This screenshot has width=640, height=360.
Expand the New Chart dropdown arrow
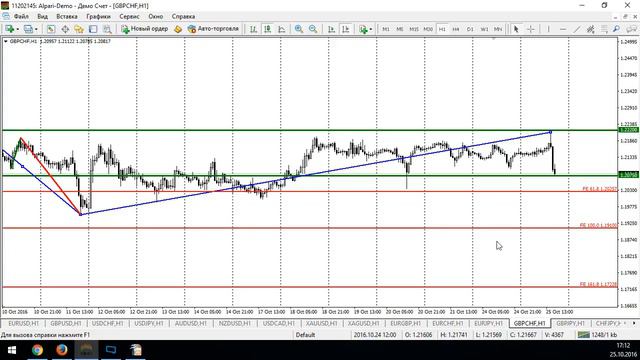18,29
